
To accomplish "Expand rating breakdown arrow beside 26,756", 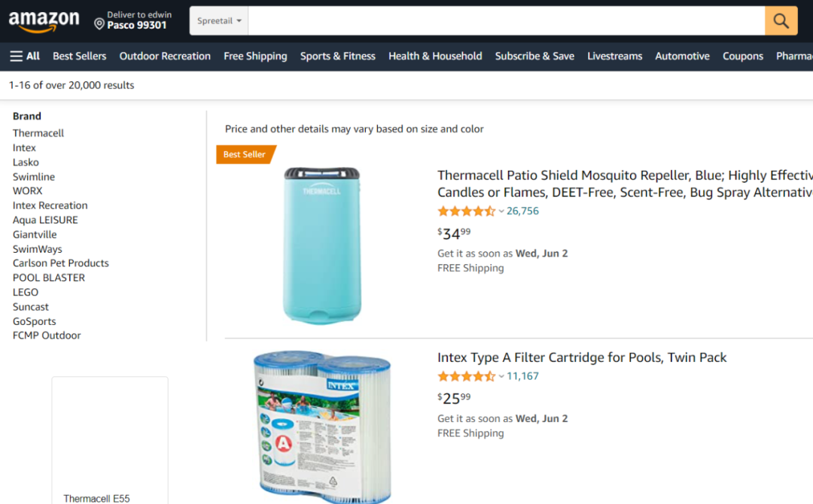I will (x=501, y=211).
